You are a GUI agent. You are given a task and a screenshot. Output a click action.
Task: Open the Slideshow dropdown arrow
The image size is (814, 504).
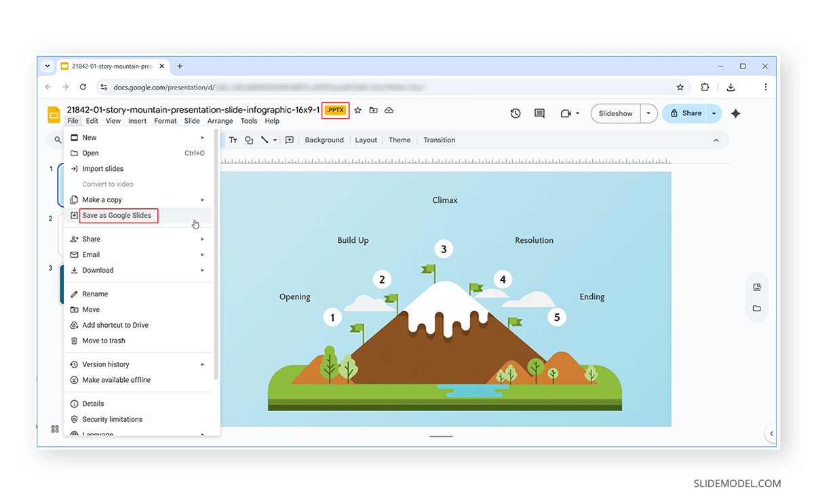point(648,113)
